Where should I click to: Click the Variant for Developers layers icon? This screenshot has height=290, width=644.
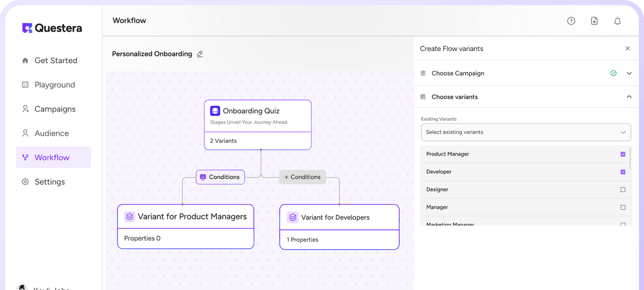pyautogui.click(x=292, y=218)
